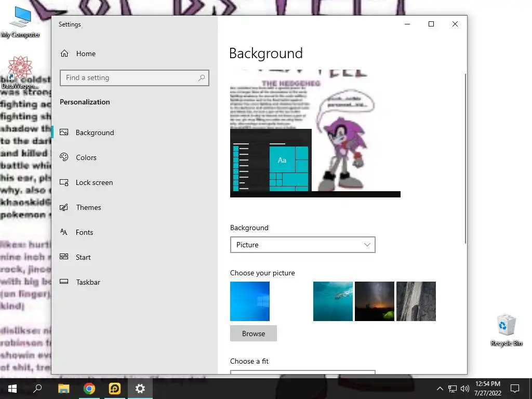Open taskbar search magnifier
Screen dimensions: 532x399
(x=37, y=389)
